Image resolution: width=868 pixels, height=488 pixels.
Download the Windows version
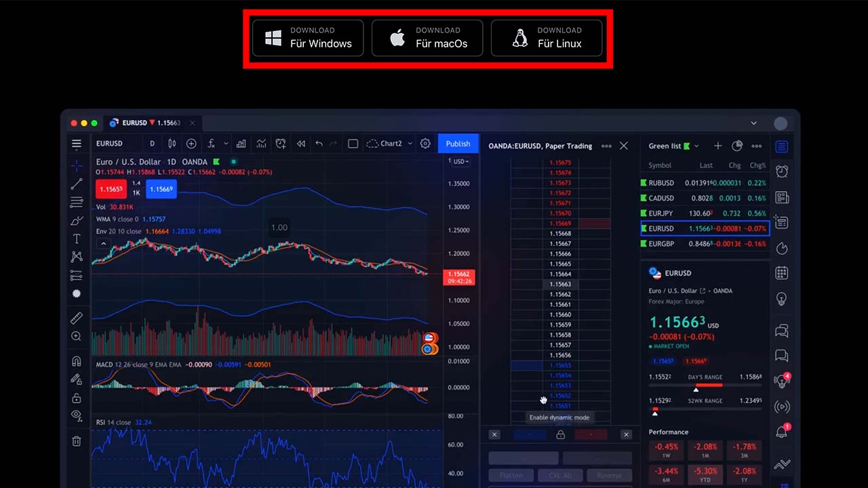[308, 38]
